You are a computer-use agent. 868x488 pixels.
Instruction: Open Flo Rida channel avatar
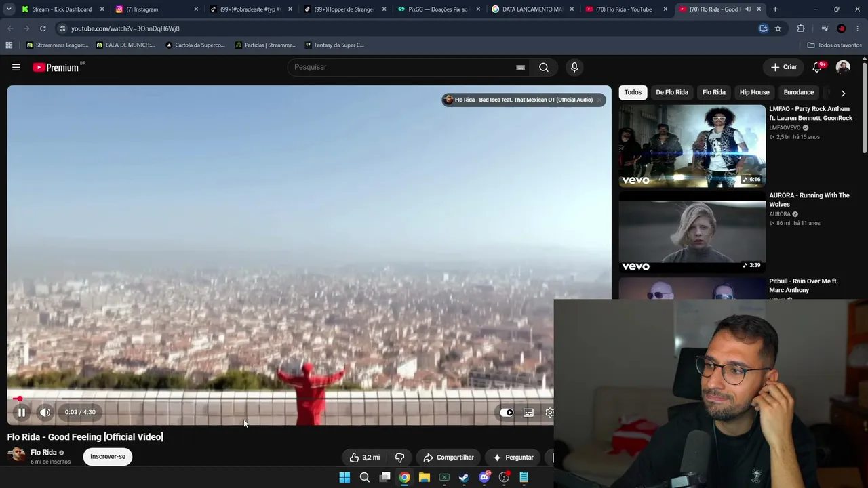(x=16, y=455)
